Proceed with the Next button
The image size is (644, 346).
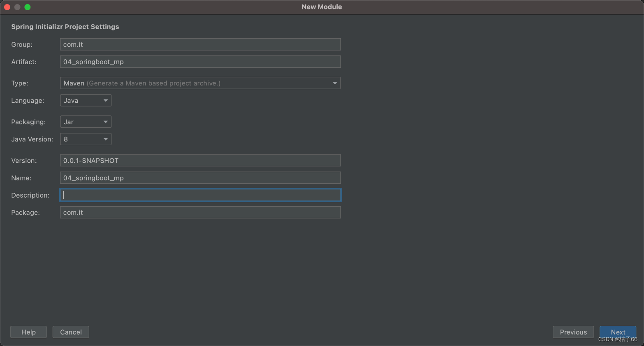click(x=618, y=332)
